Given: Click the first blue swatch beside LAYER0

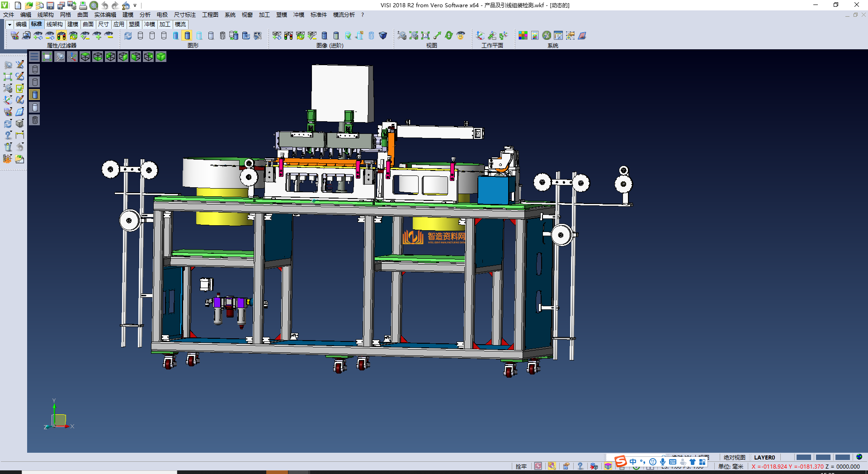Looking at the screenshot, I should tap(803, 457).
